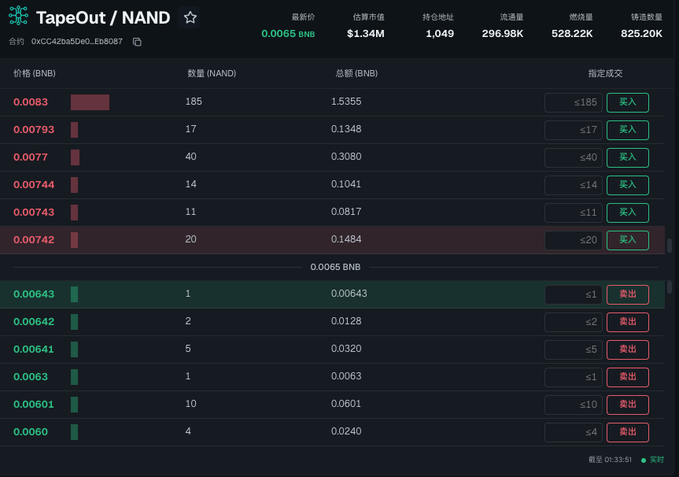Focus the ≤2 quantity input
679x477 pixels.
pyautogui.click(x=573, y=322)
